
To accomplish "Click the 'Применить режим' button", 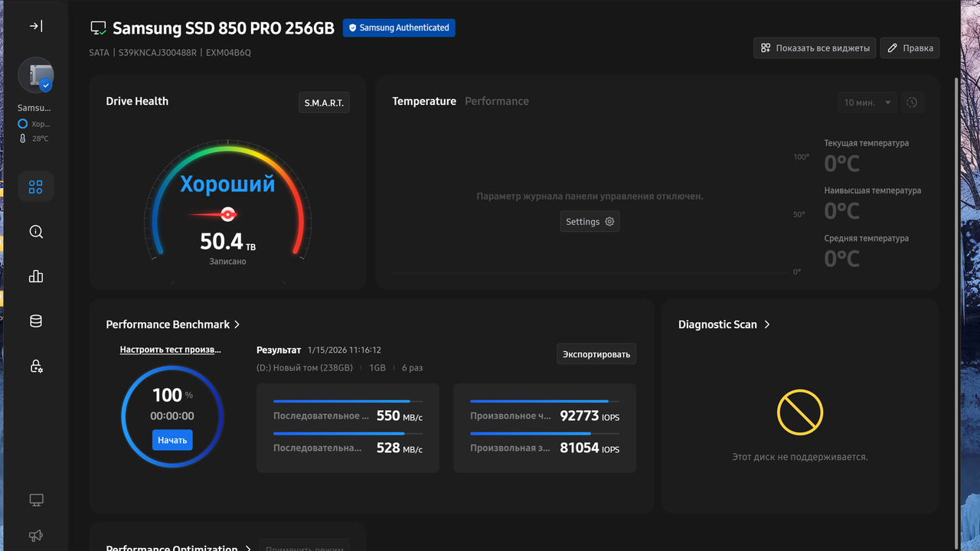I will [x=304, y=546].
